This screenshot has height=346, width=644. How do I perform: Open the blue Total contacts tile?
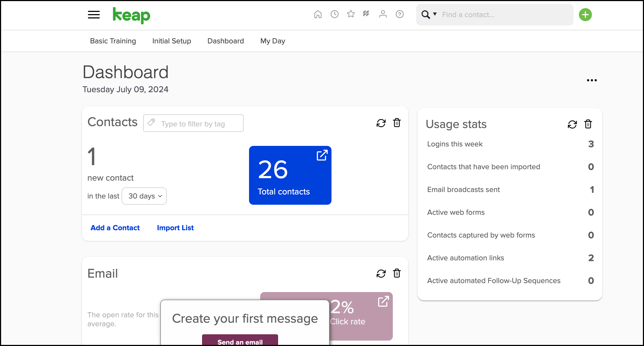pyautogui.click(x=290, y=175)
